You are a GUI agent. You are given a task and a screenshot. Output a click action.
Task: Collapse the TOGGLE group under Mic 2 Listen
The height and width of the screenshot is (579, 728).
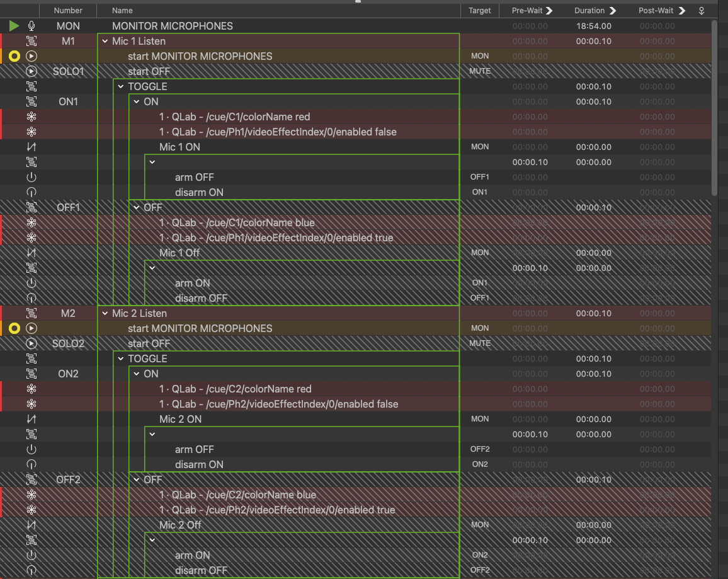120,358
